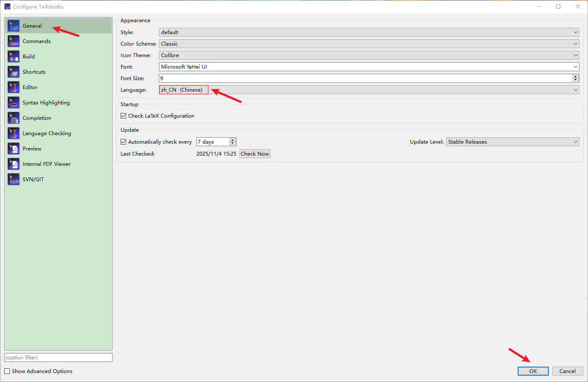
Task: Click the Check Now button
Action: click(x=255, y=154)
